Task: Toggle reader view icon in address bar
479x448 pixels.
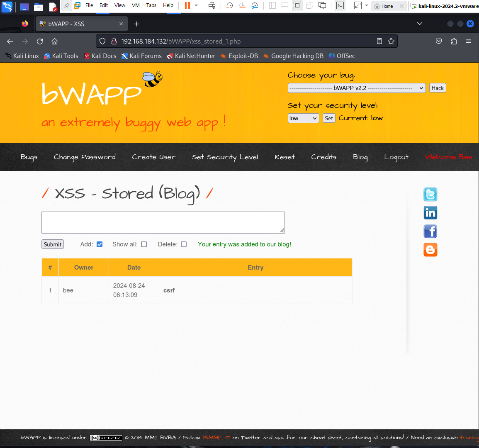Action: (x=379, y=41)
